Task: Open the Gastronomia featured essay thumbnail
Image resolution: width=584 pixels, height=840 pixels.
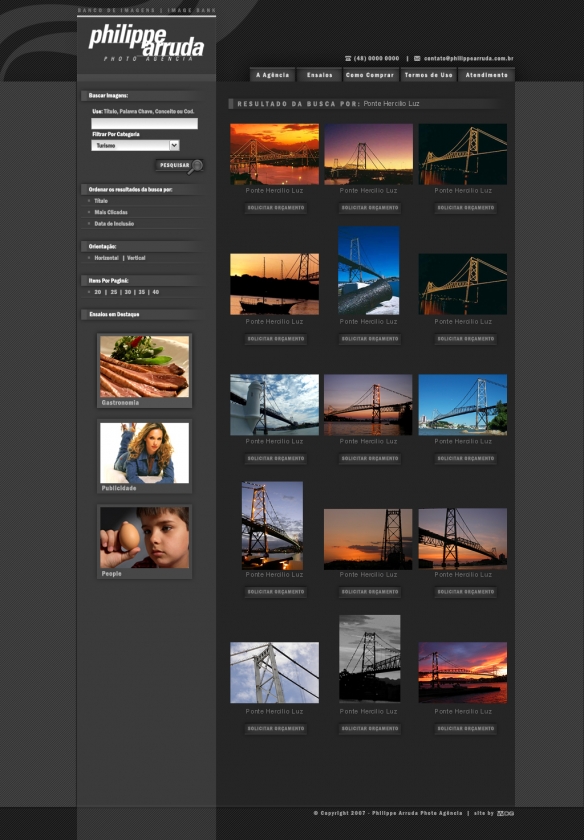Action: point(145,366)
